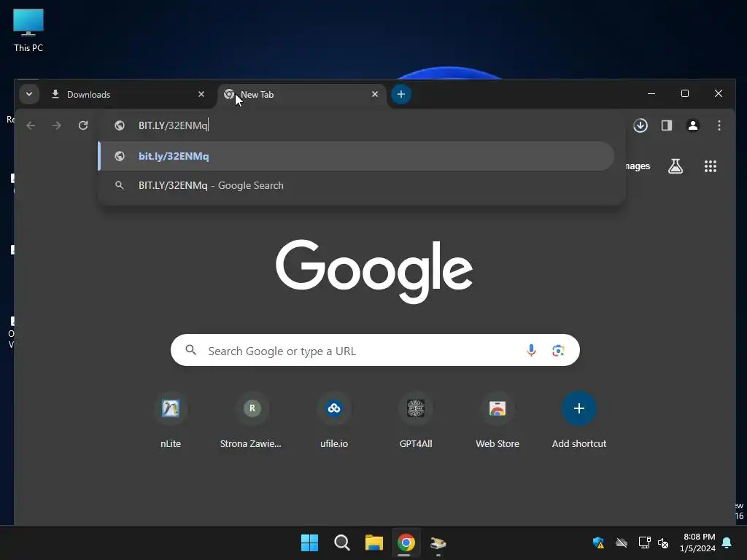This screenshot has width=747, height=560.
Task: Open notifications bell icon
Action: [x=727, y=542]
